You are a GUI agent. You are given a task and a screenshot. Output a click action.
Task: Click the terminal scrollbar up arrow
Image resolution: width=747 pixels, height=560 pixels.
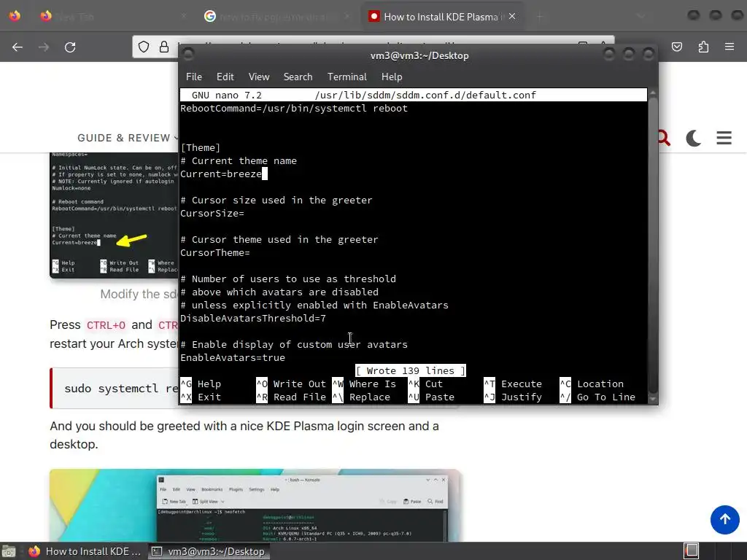point(653,93)
